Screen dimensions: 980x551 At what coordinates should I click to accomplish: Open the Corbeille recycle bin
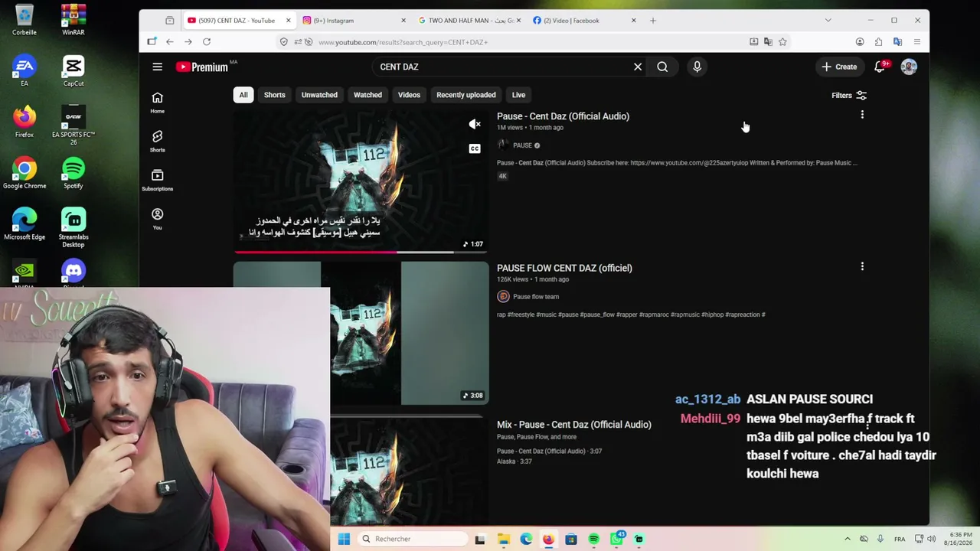(24, 21)
